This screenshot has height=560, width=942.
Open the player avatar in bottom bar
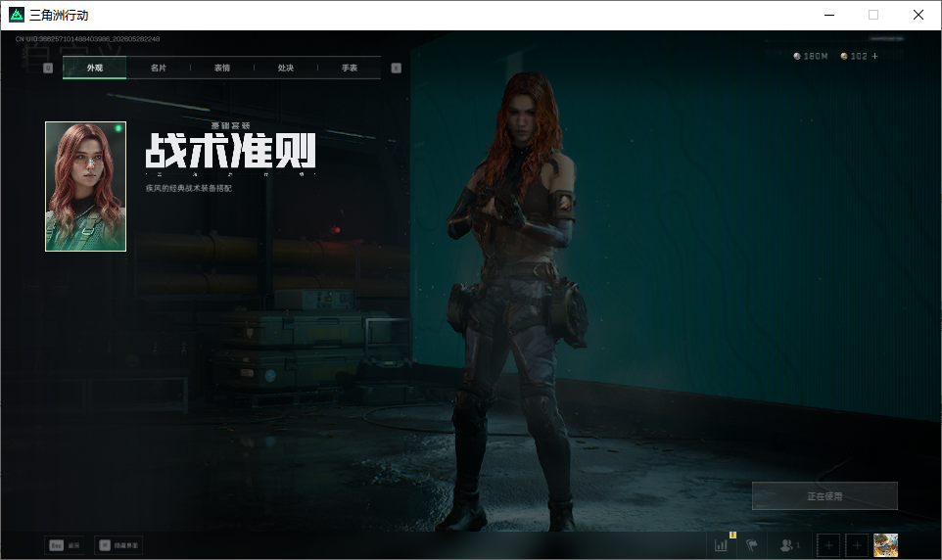coord(885,545)
